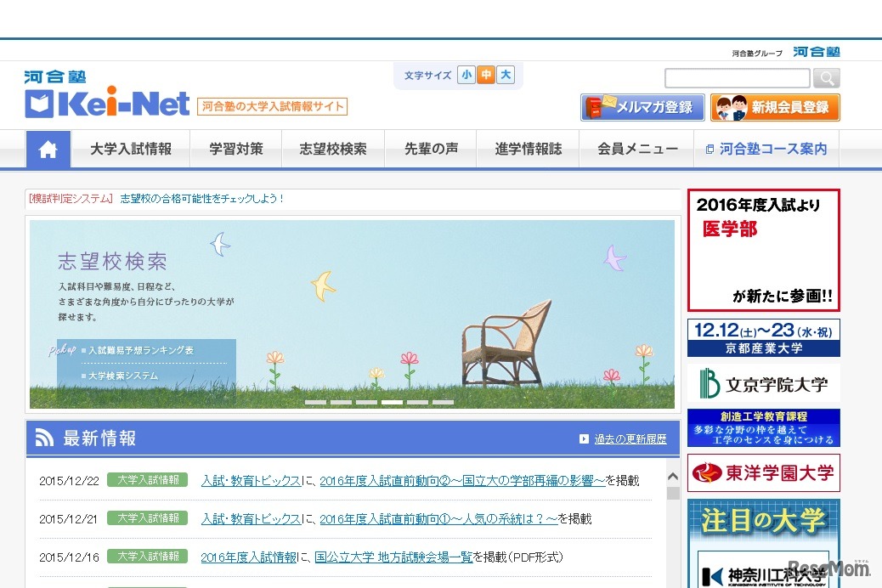
Task: Click the home icon in the navigation bar
Action: (x=48, y=148)
